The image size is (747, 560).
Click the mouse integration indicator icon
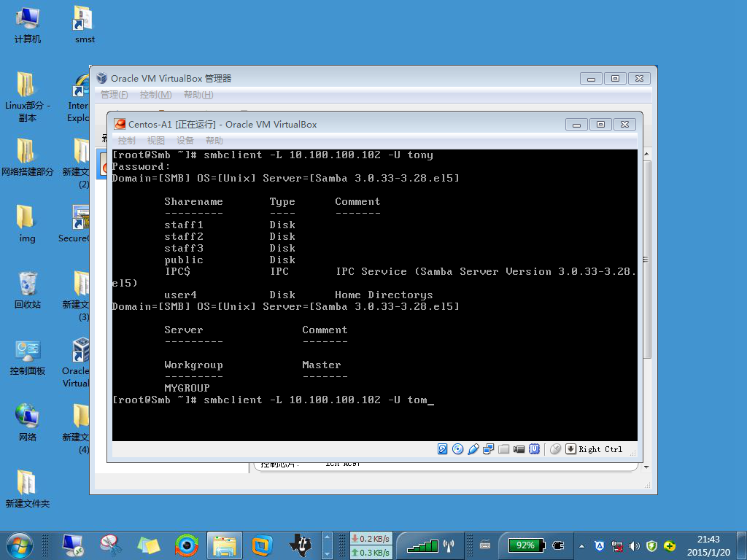pyautogui.click(x=555, y=449)
